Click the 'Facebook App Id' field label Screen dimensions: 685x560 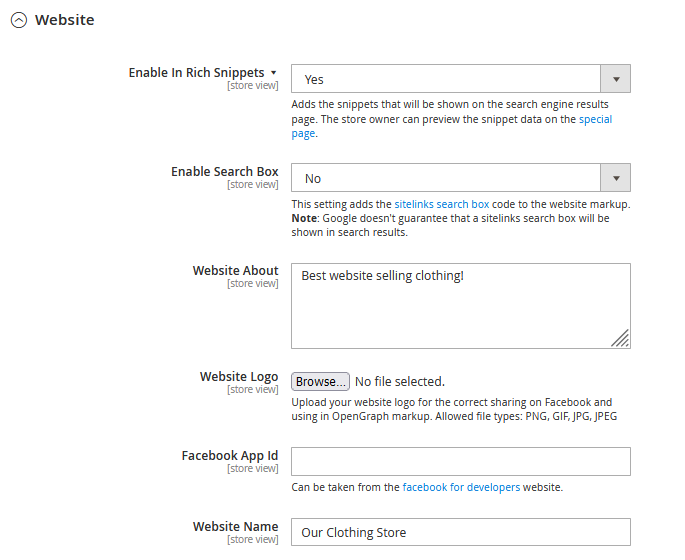click(229, 455)
